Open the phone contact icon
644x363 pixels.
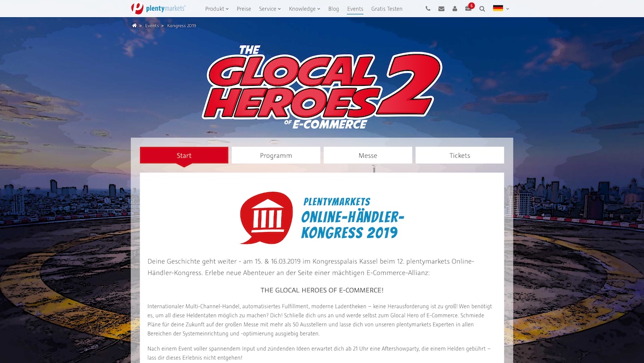tap(428, 9)
